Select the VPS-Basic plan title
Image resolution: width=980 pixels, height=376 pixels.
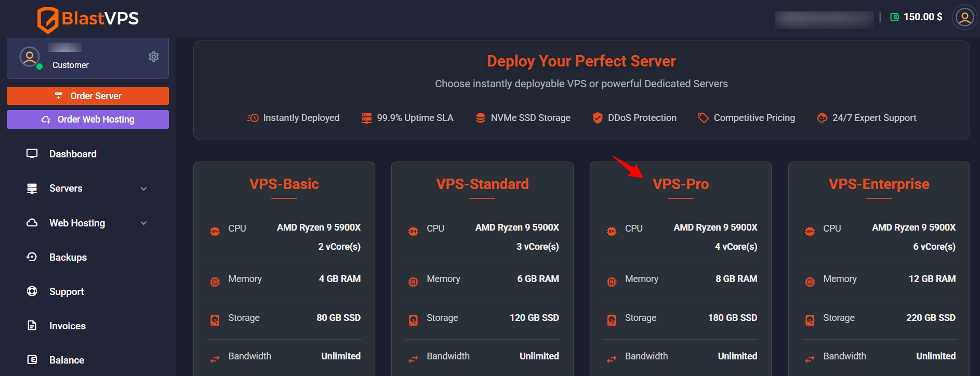284,184
